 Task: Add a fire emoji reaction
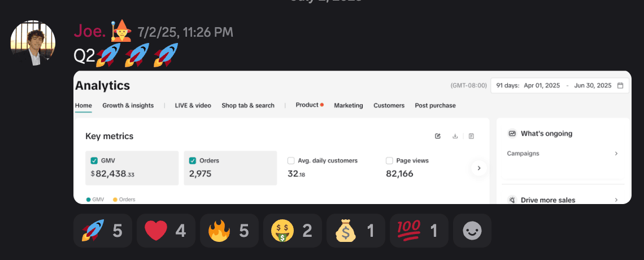(229, 231)
